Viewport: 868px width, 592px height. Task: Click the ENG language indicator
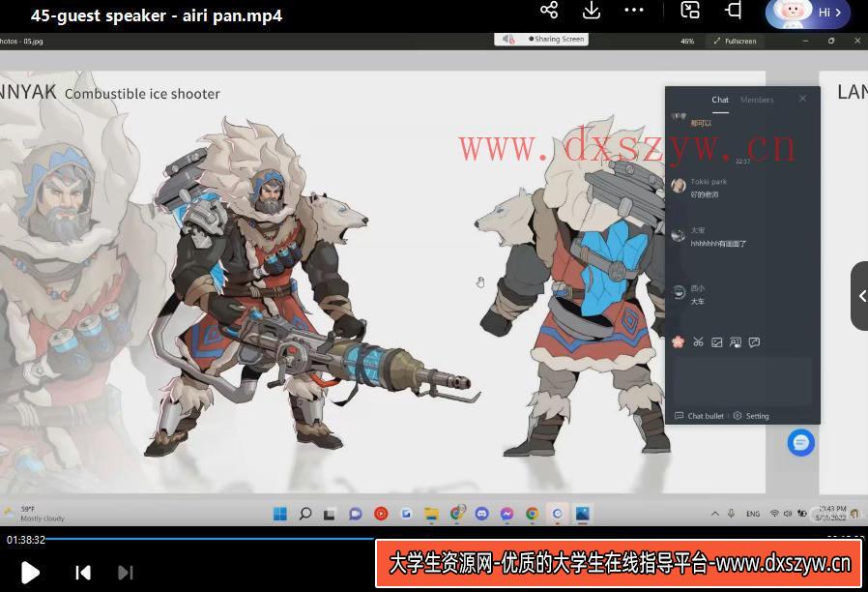753,514
